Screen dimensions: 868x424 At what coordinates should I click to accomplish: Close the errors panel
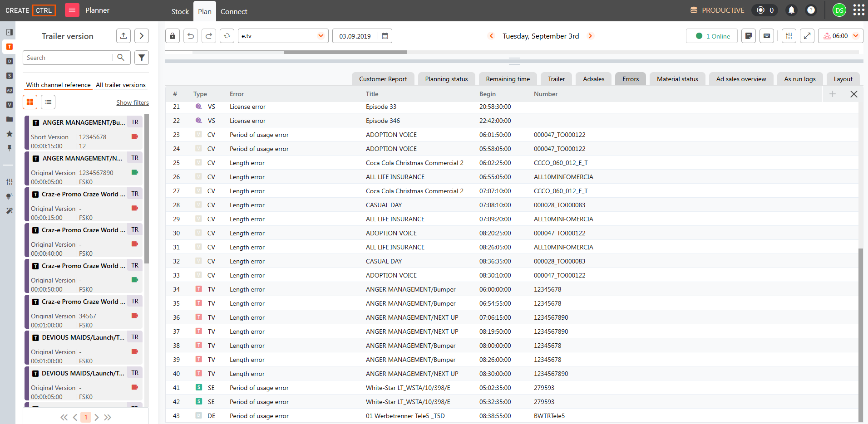pyautogui.click(x=854, y=94)
